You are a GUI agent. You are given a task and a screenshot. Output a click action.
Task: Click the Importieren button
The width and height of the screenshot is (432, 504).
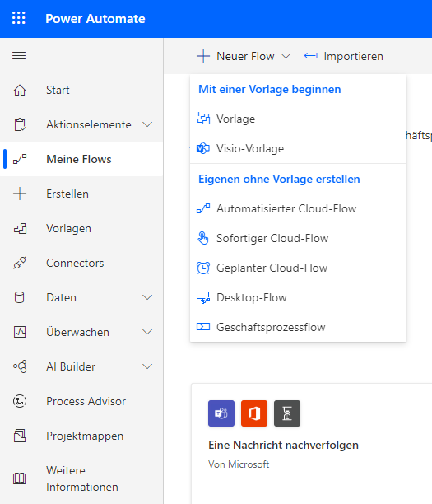(343, 56)
